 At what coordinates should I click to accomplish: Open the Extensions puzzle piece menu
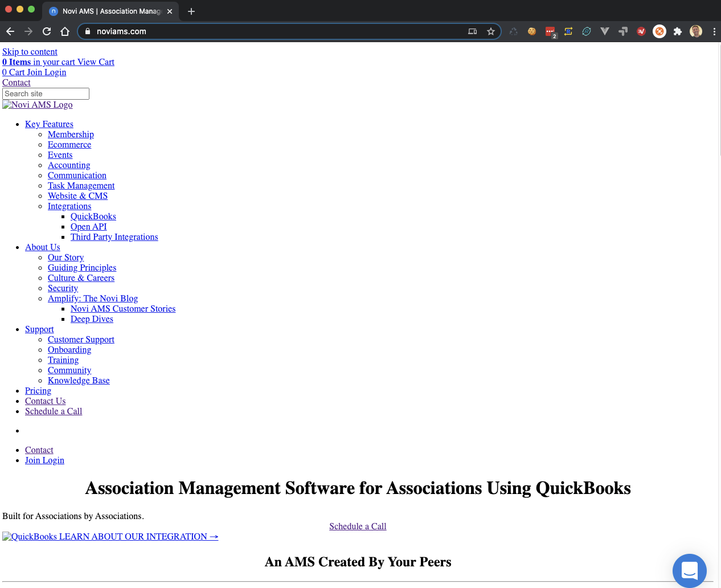678,31
